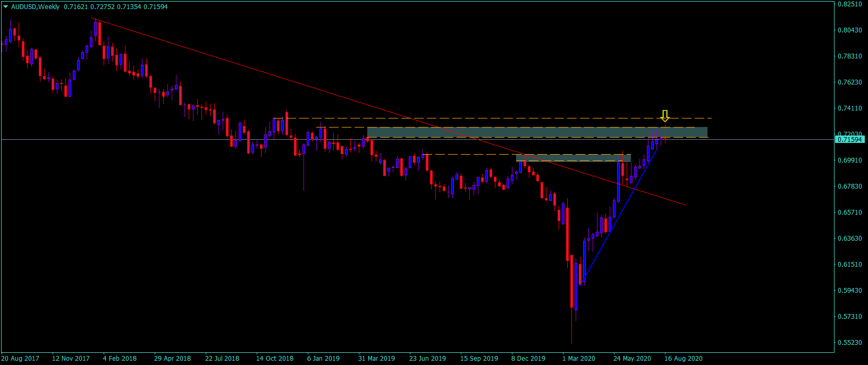Click the 0.59430 price axis label
Image resolution: width=868 pixels, height=365 pixels.
click(849, 291)
